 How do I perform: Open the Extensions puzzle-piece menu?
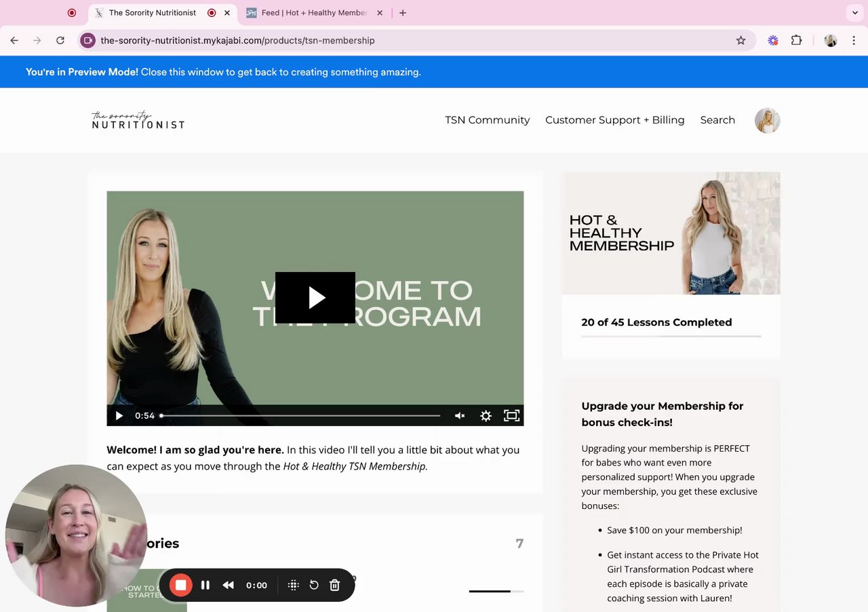point(797,41)
